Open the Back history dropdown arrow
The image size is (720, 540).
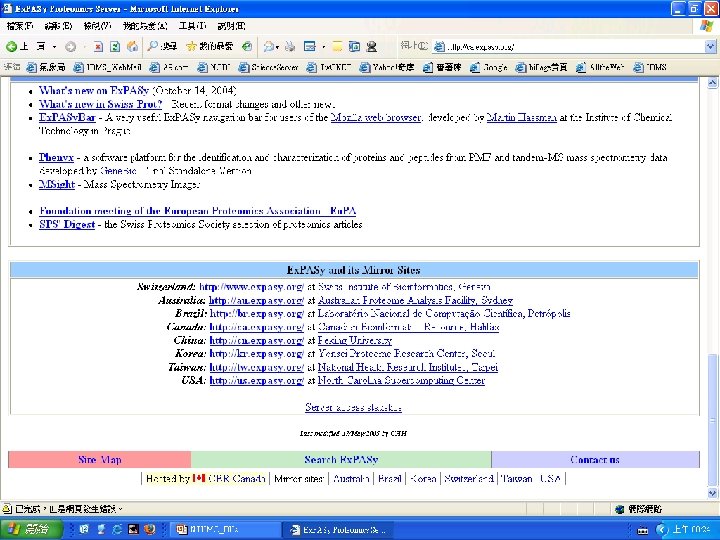point(54,46)
